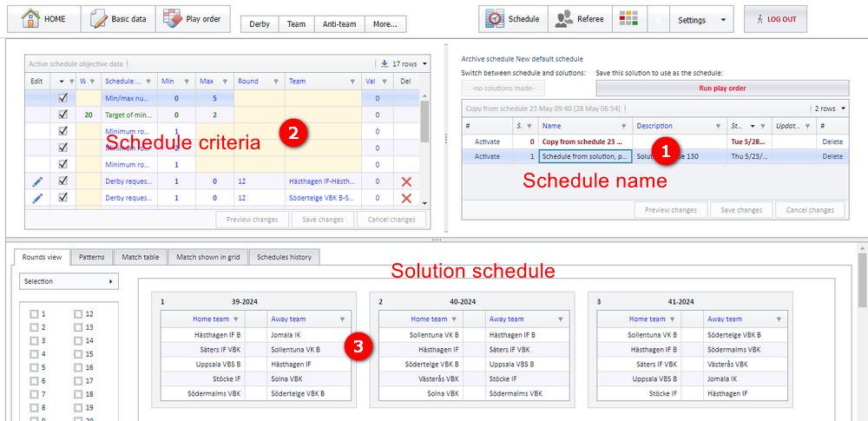Click the colored grid icon button
The width and height of the screenshot is (868, 421).
tap(629, 19)
